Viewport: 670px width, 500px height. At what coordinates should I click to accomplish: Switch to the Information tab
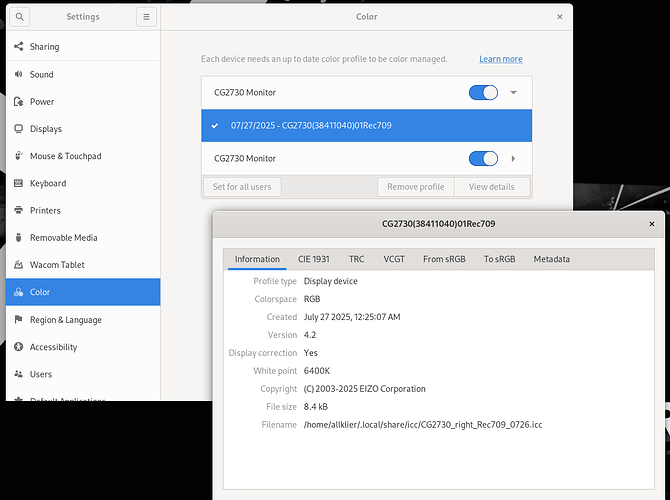click(257, 259)
